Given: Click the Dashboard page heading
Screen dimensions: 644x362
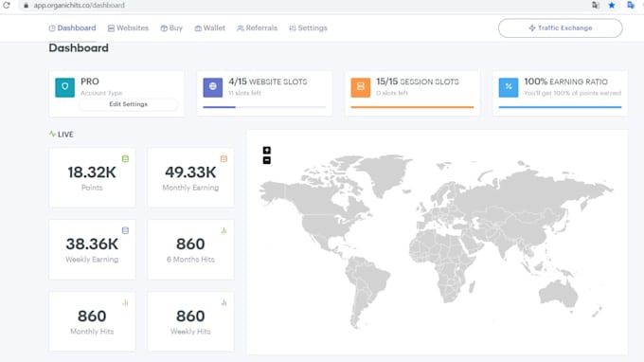Looking at the screenshot, I should click(79, 48).
